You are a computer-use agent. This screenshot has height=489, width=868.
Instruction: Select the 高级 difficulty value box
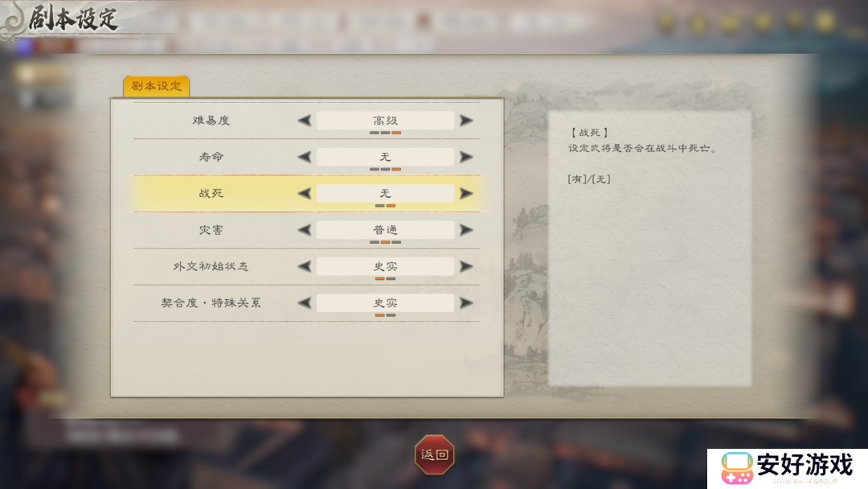click(x=385, y=120)
